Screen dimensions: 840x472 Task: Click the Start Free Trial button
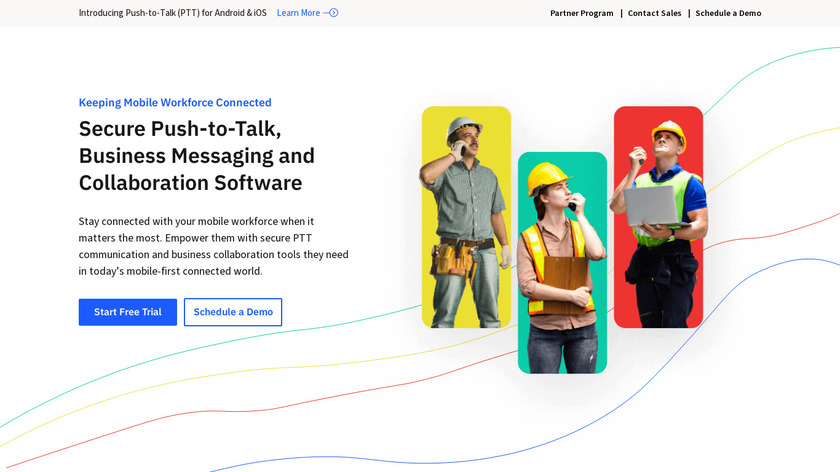click(128, 312)
